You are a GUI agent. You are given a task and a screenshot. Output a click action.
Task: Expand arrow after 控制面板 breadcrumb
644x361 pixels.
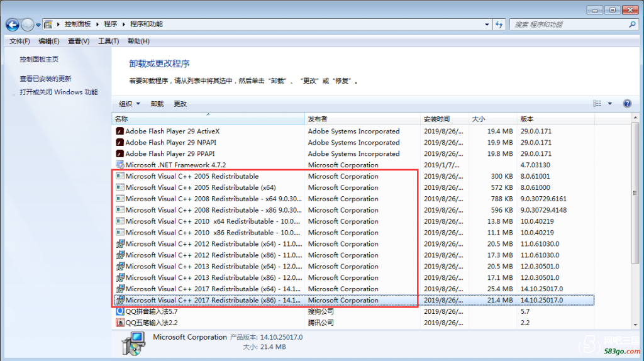pos(97,25)
